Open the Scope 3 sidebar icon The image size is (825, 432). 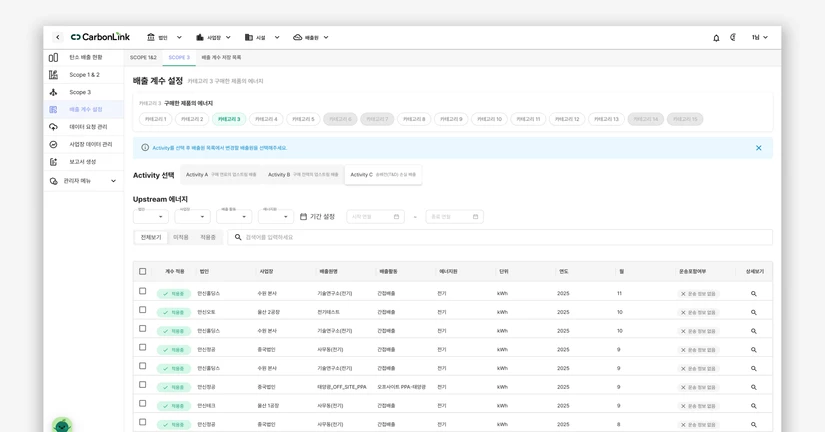[x=53, y=92]
